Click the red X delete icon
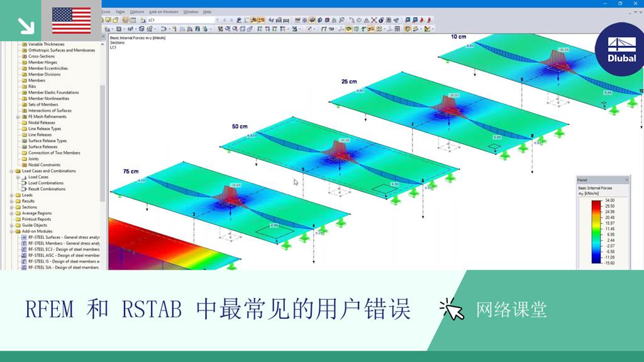This screenshot has width=644, height=362. pyautogui.click(x=374, y=19)
